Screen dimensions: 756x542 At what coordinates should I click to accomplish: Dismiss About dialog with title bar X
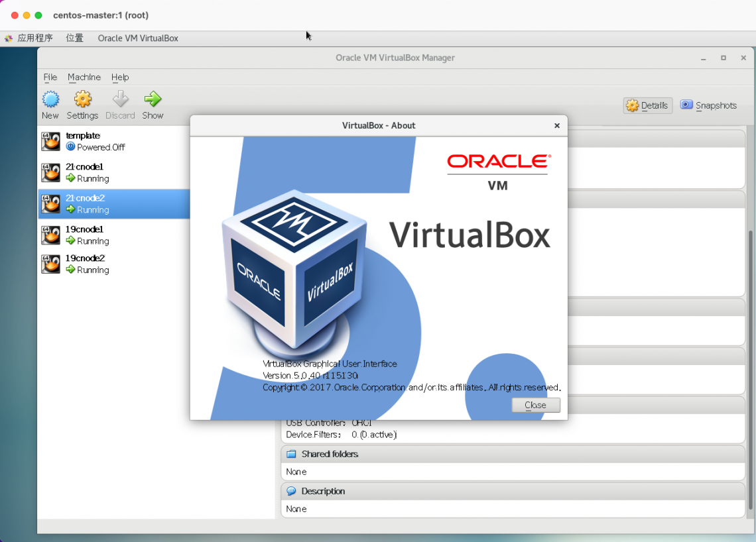coord(557,125)
